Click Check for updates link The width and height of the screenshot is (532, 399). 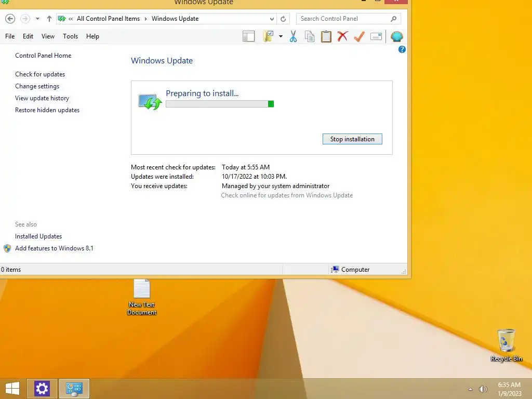tap(40, 74)
